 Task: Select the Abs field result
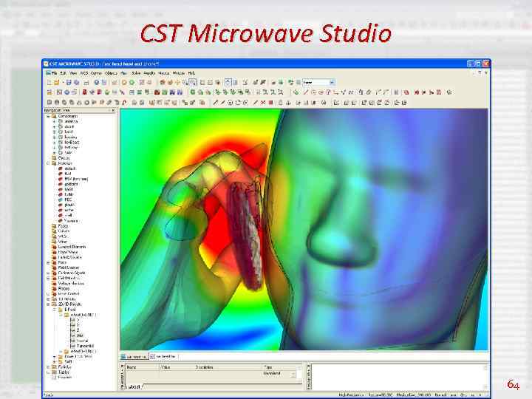[80, 335]
